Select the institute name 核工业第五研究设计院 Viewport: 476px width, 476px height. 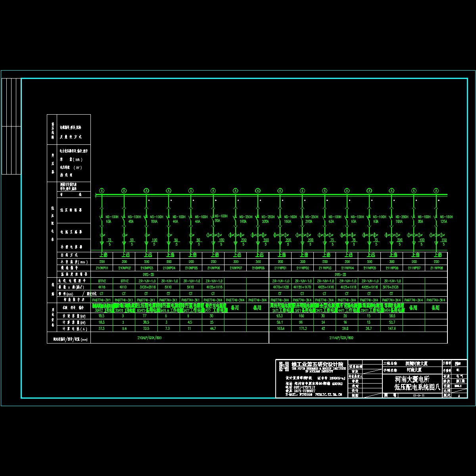click(x=318, y=364)
